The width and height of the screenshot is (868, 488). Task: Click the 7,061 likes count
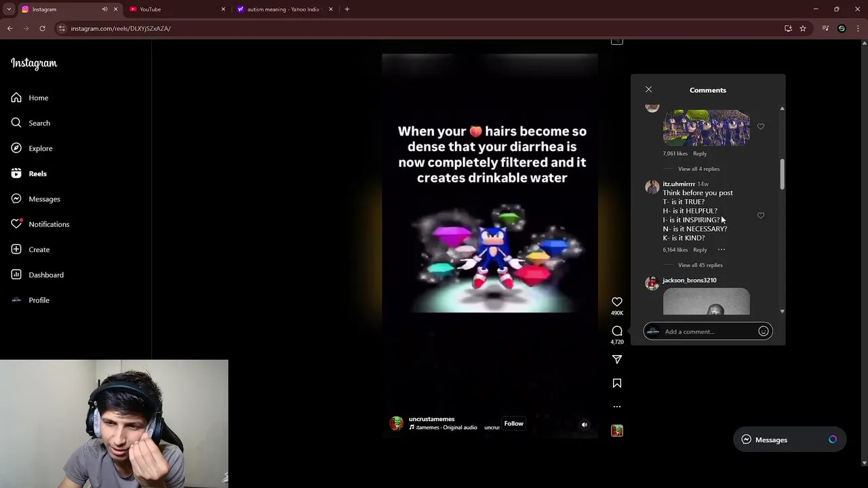(675, 153)
